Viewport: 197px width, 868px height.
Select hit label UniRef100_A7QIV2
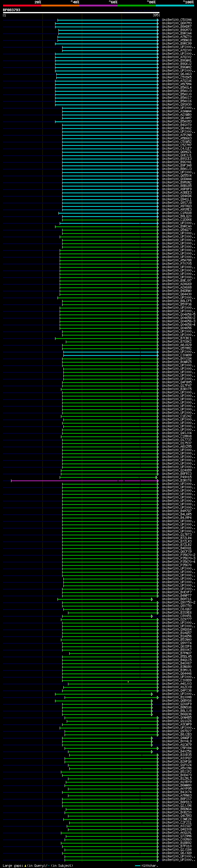tap(177, 57)
